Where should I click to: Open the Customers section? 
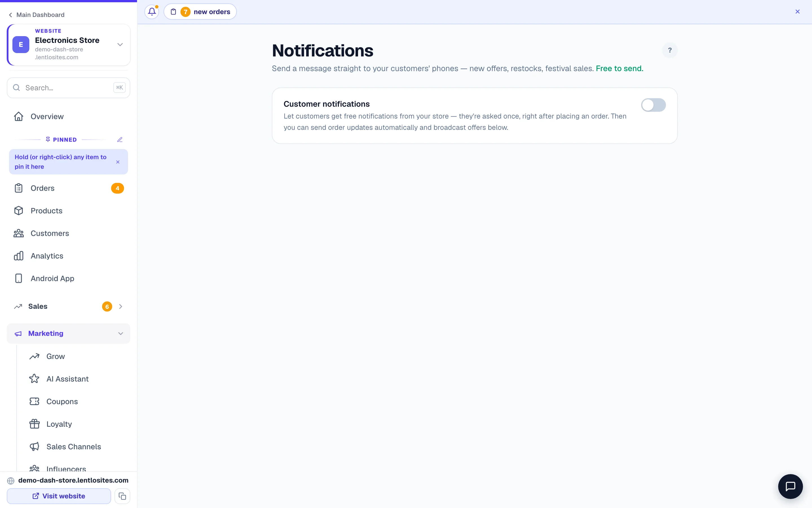pos(69,233)
